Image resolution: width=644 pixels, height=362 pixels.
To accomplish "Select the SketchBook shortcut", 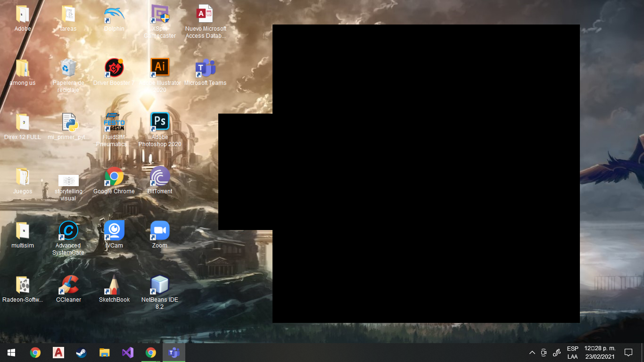I will (x=114, y=290).
